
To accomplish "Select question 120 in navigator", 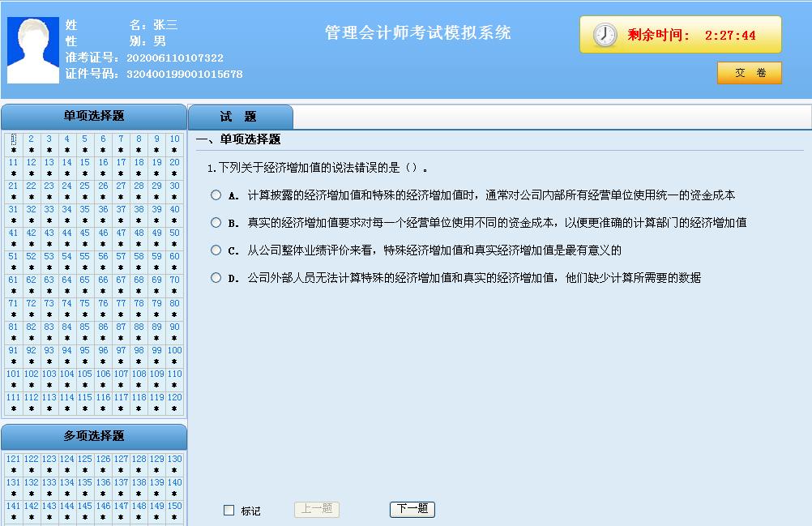I will click(x=174, y=398).
